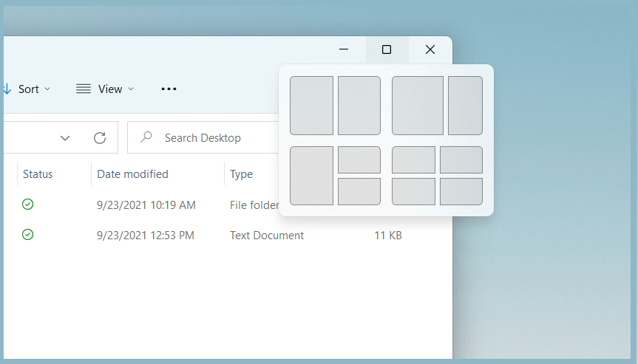The height and width of the screenshot is (364, 638).
Task: Minimize the File Explorer window
Action: [344, 49]
